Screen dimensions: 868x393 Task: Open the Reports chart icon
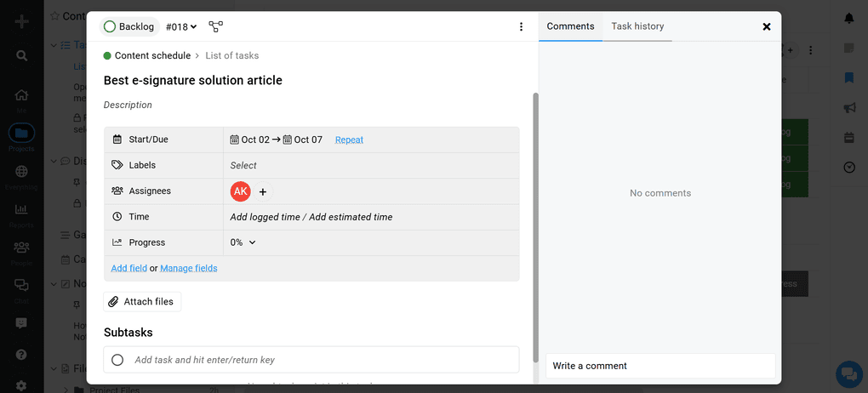click(21, 209)
